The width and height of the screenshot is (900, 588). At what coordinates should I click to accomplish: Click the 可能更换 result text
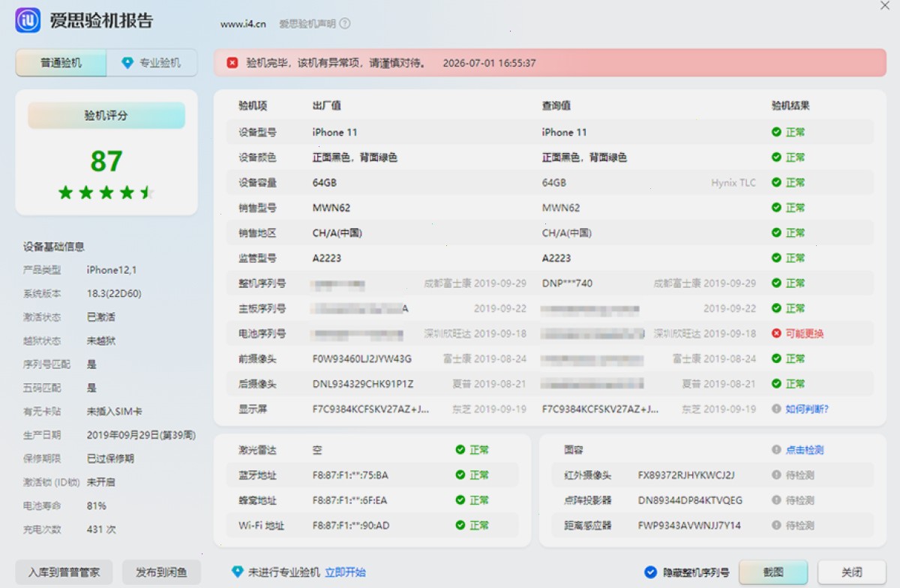click(805, 334)
